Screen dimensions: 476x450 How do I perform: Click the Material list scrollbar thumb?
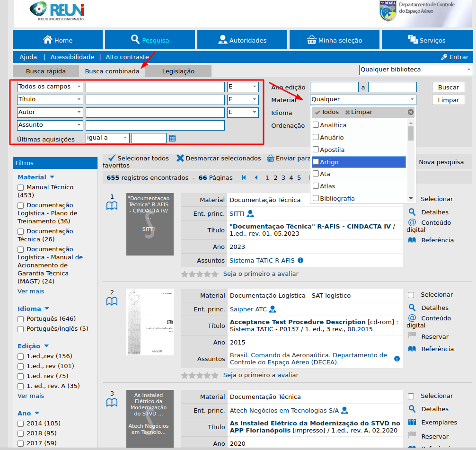click(x=411, y=133)
